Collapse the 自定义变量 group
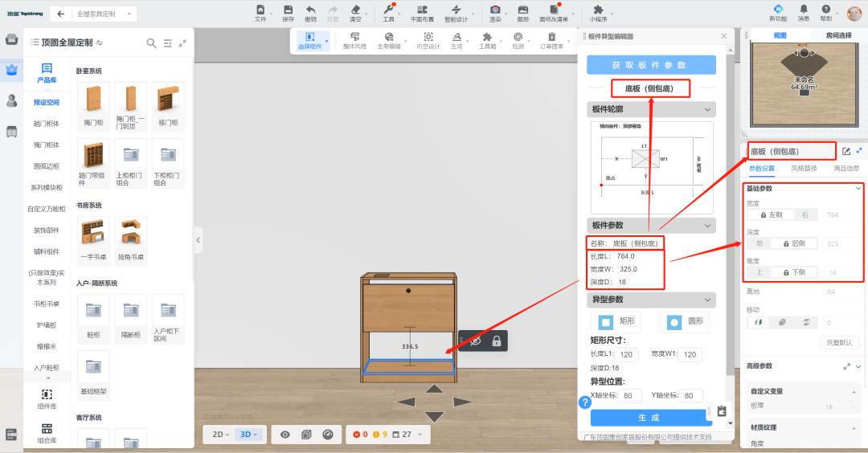The image size is (868, 453). point(854,392)
